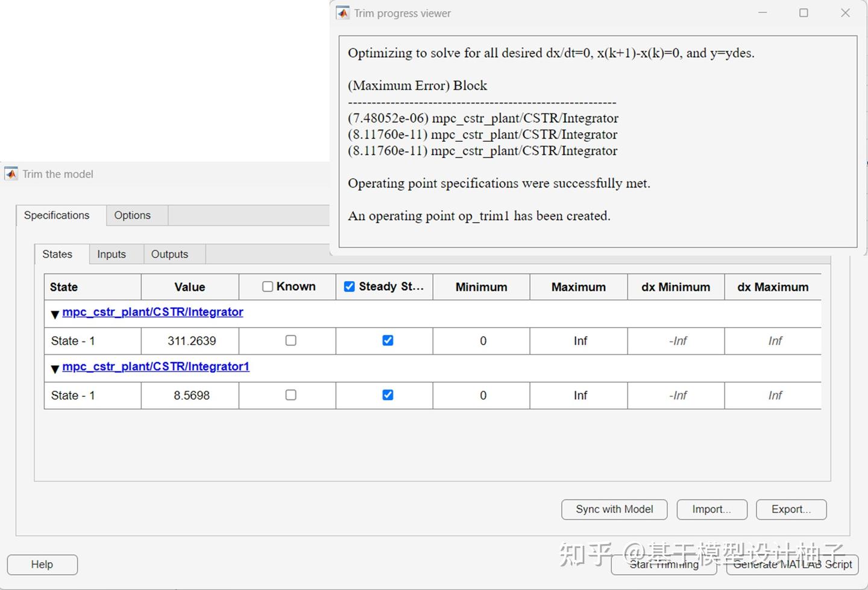Screen dimensions: 868x590
Task: Enable Known for Integrator State - 1
Action: click(290, 340)
